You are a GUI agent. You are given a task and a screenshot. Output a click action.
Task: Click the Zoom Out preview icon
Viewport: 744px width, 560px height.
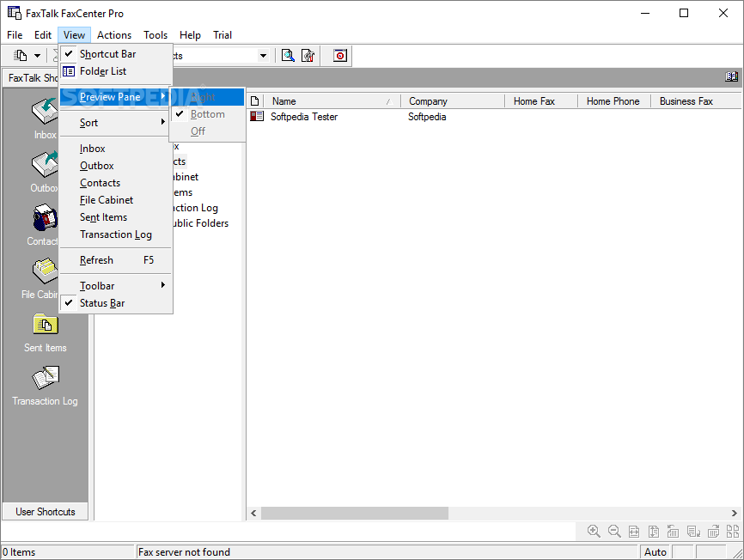point(614,531)
